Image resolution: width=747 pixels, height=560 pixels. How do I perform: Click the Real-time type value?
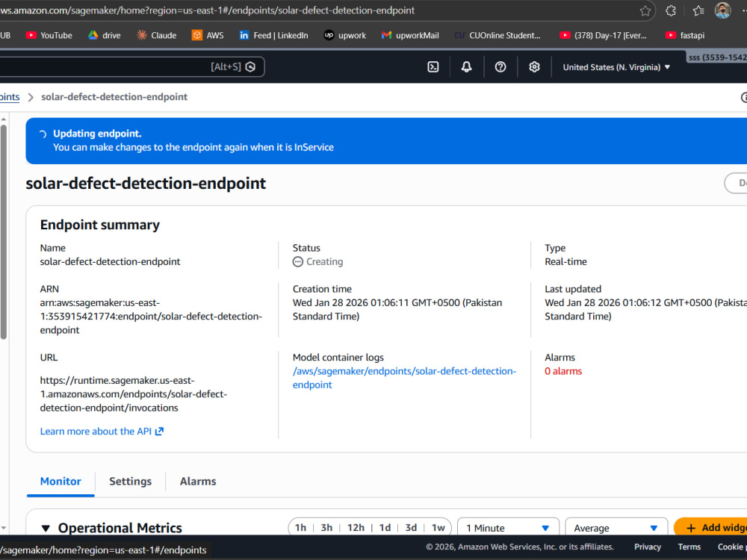coord(565,262)
